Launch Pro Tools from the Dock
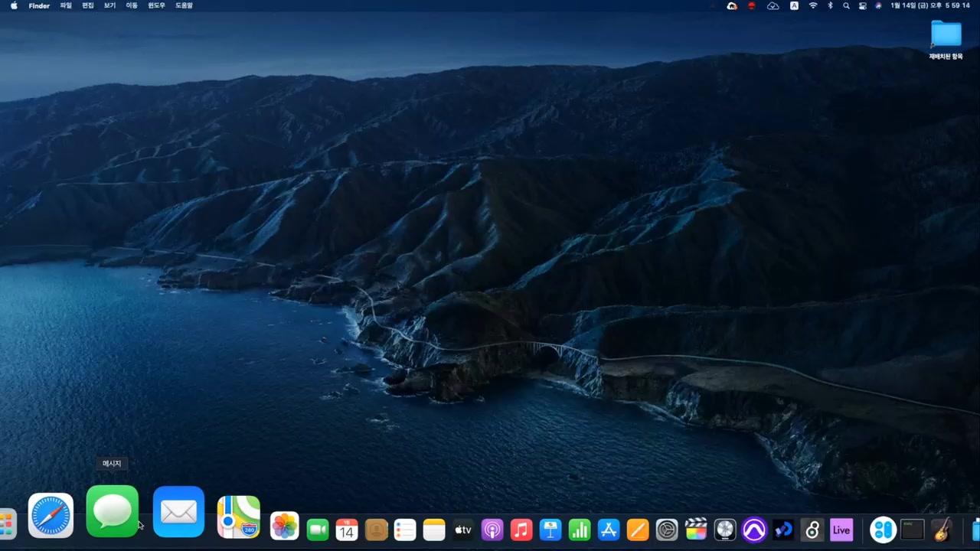Screen dimensions: 980x551 [x=755, y=530]
